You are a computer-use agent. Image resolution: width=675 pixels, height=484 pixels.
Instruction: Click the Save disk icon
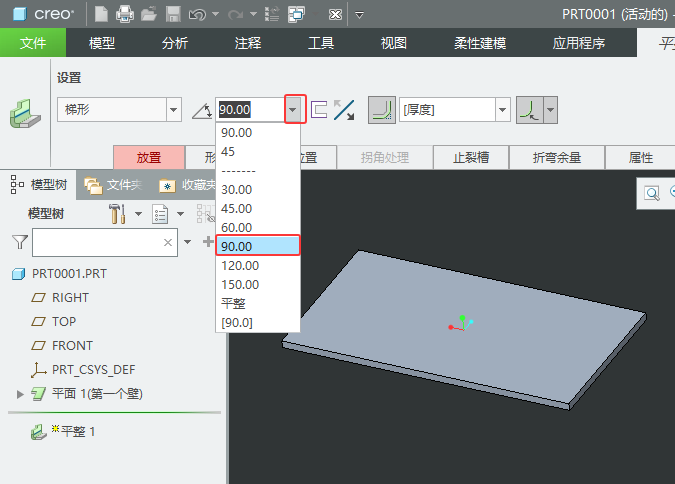pos(173,14)
